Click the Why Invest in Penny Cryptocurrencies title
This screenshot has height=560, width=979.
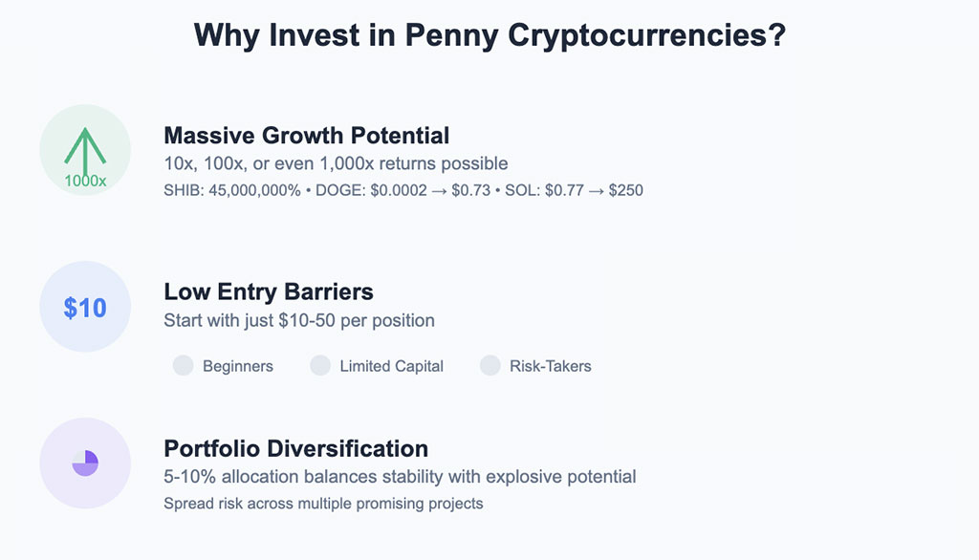click(x=489, y=35)
